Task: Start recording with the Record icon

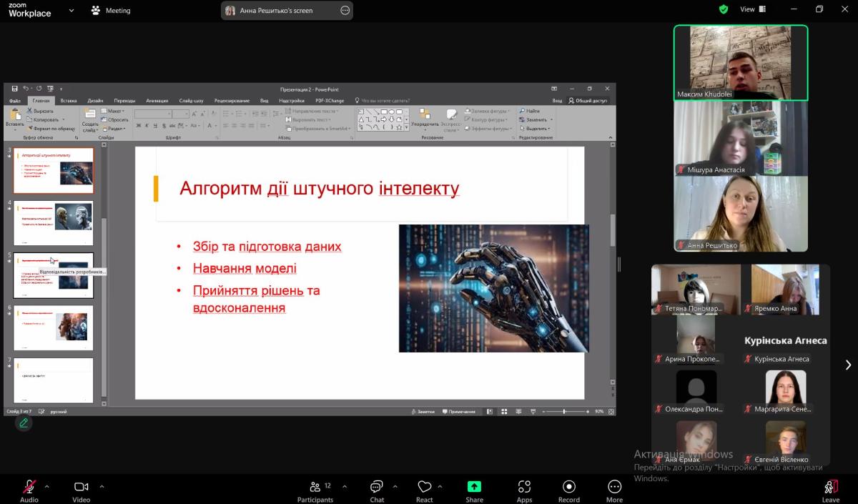Action: pyautogui.click(x=568, y=487)
